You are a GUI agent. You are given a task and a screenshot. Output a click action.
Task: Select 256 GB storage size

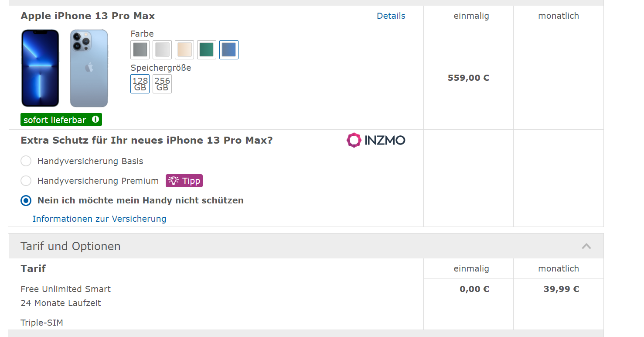[162, 84]
